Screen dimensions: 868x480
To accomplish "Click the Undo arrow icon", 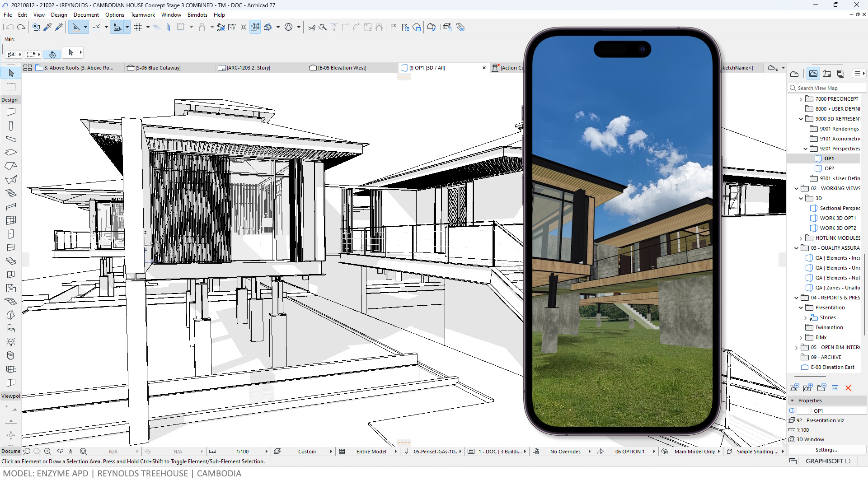I will (9, 27).
